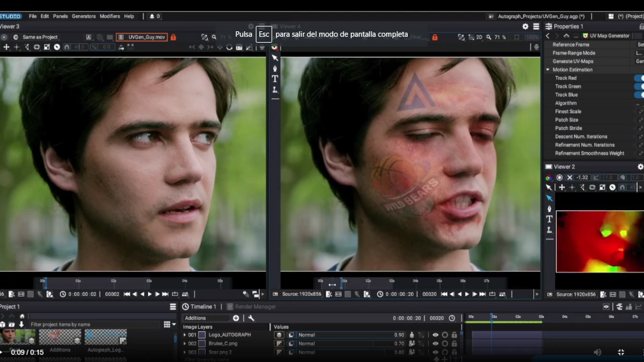Click the move tool in Viewer 3 toolbar
This screenshot has height=362, width=644.
[6, 47]
